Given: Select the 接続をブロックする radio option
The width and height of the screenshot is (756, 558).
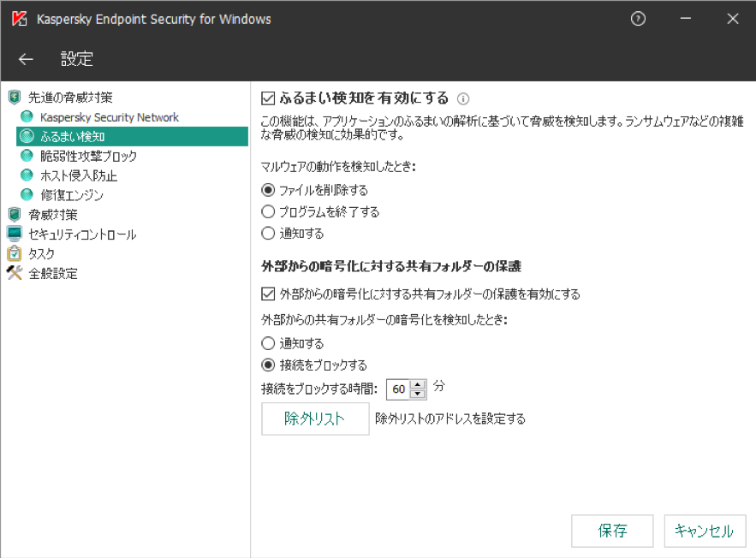Looking at the screenshot, I should point(268,365).
